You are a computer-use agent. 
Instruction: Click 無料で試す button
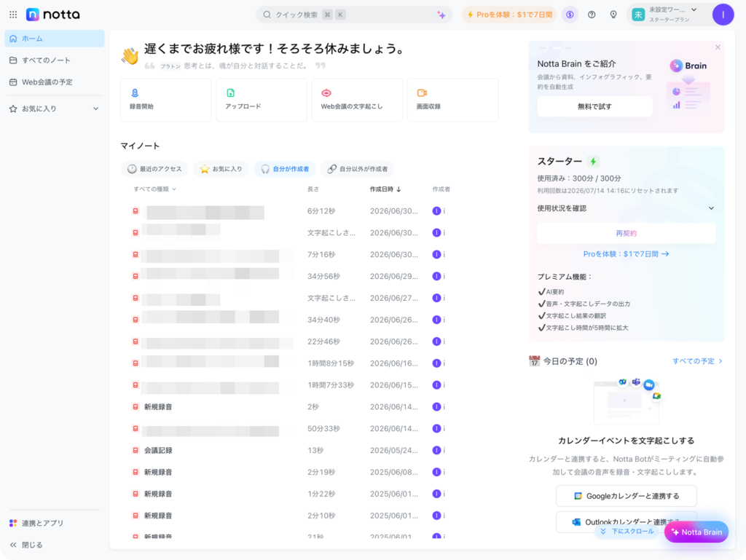coord(594,106)
